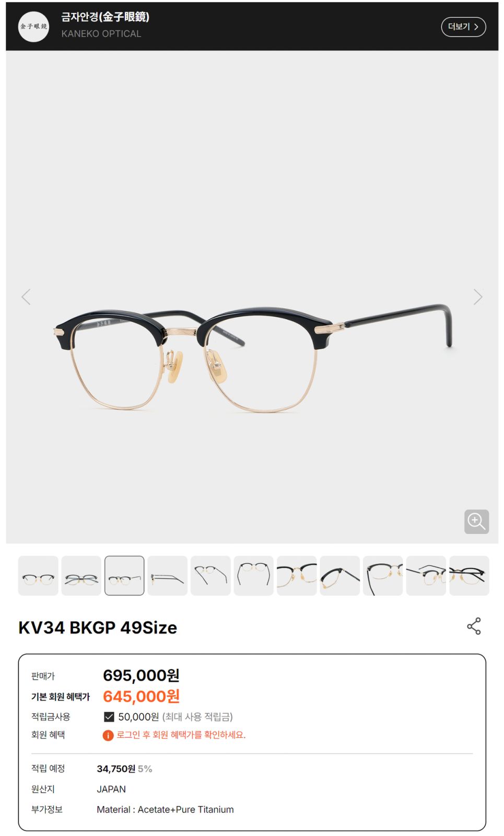Select the fifth thumbnail image
Viewport: 504px width, 836px height.
coord(210,576)
